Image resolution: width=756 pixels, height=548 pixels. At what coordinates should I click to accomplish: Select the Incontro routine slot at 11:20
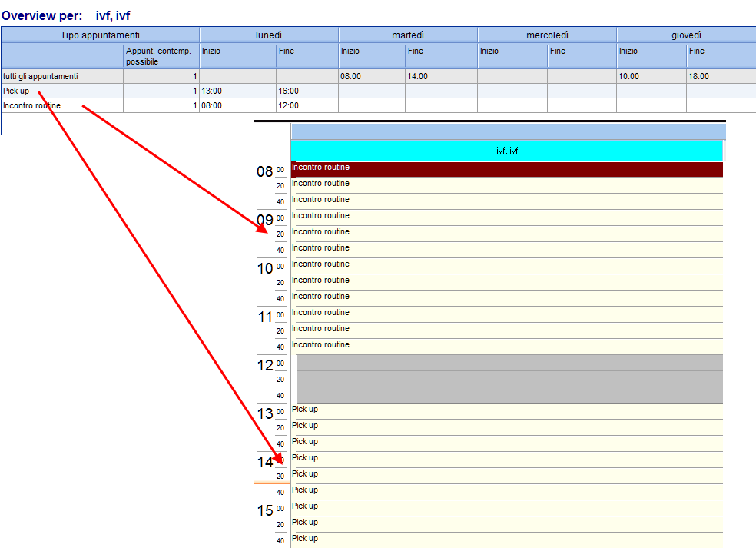(507, 330)
